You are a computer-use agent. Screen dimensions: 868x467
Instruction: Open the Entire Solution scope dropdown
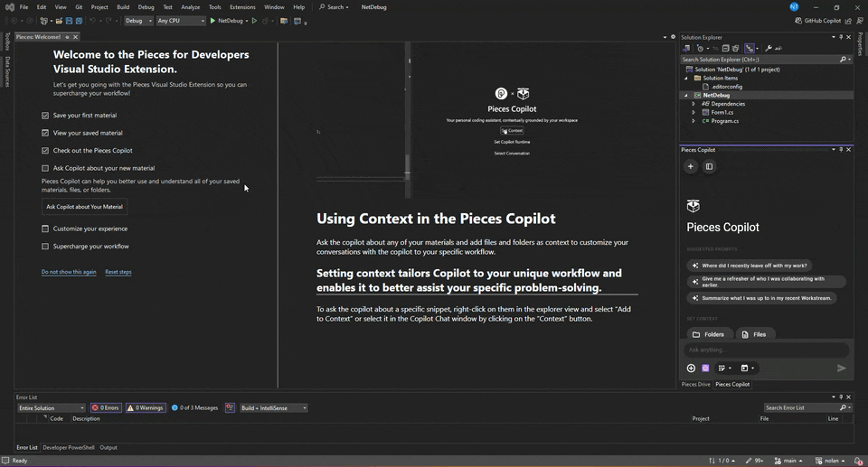pos(51,407)
